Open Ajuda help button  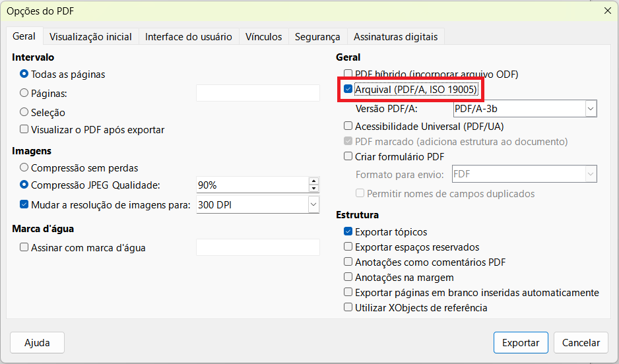(x=38, y=343)
